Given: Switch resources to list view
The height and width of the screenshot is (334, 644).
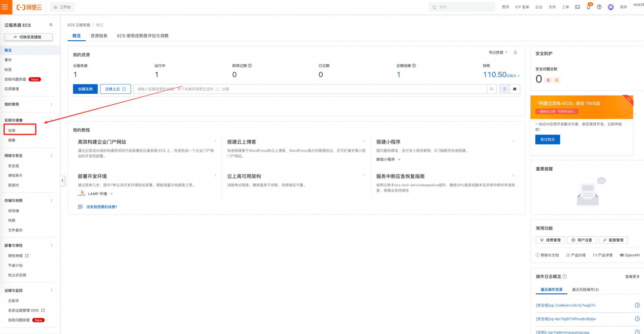Looking at the screenshot, I should [x=504, y=89].
